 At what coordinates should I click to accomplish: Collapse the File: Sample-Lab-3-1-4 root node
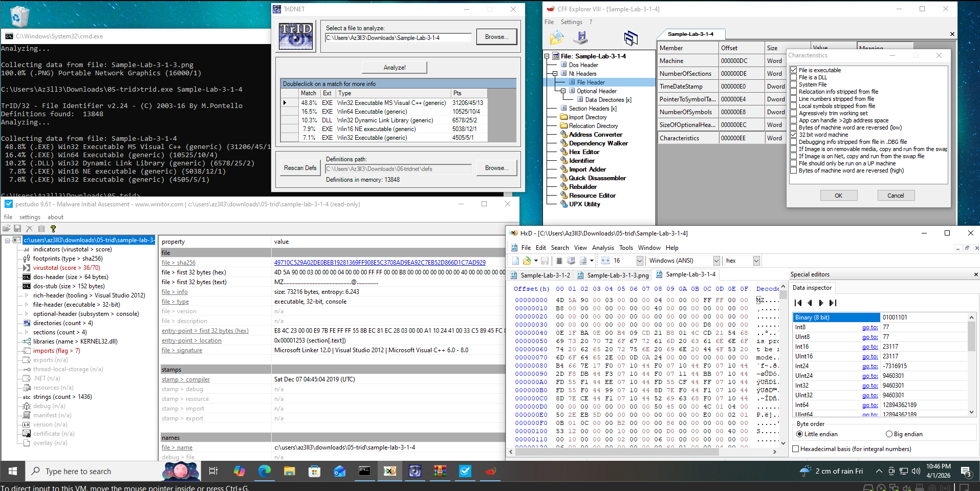click(547, 56)
